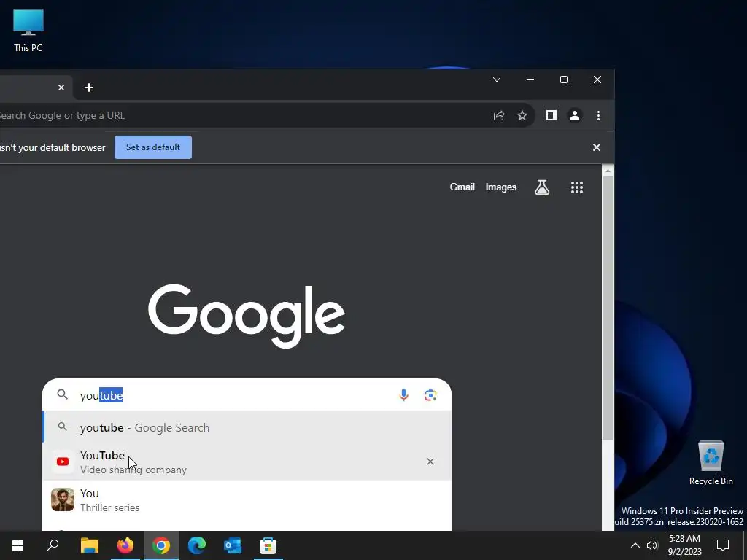The width and height of the screenshot is (747, 560).
Task: Open the notification center icon
Action: tap(723, 545)
